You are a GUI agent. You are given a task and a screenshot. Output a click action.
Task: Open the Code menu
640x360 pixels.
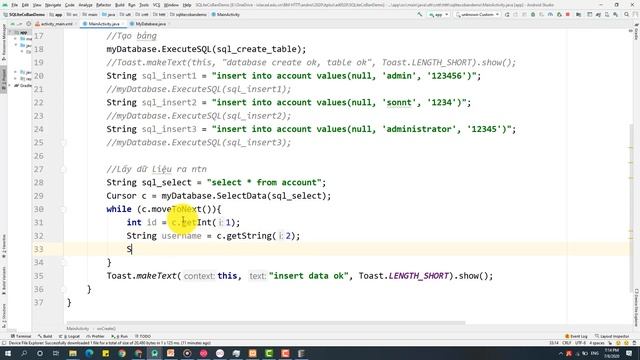tap(70, 5)
